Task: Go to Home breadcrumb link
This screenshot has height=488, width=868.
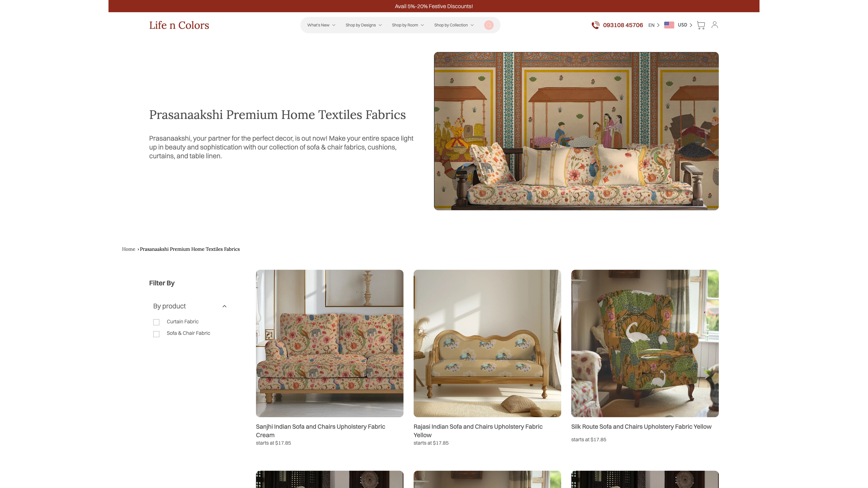Action: tap(128, 249)
